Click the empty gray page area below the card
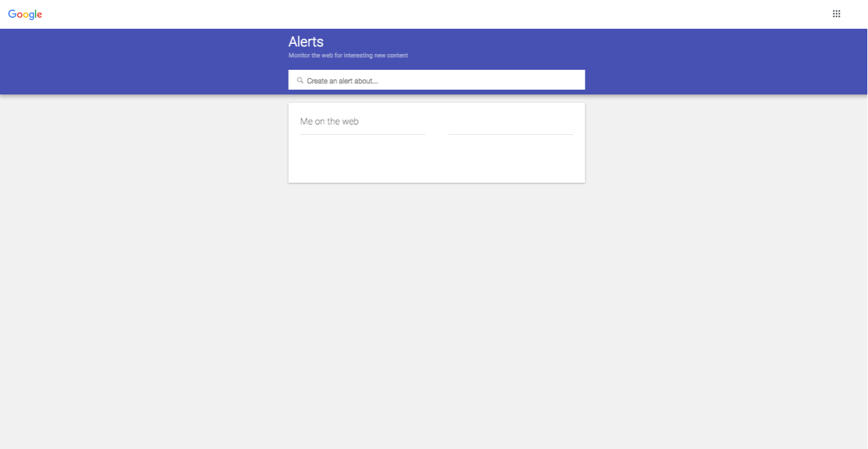Viewport: 868px width, 449px height. (x=434, y=315)
